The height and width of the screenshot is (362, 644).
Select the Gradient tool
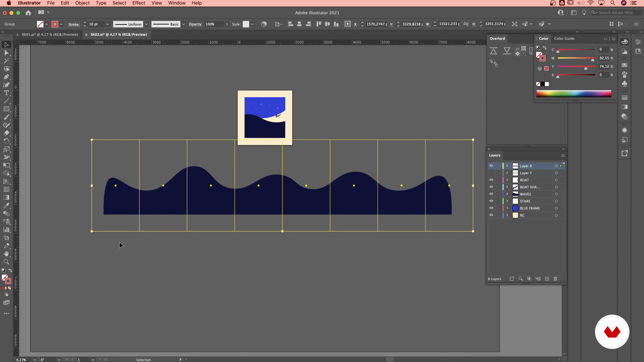tap(7, 197)
